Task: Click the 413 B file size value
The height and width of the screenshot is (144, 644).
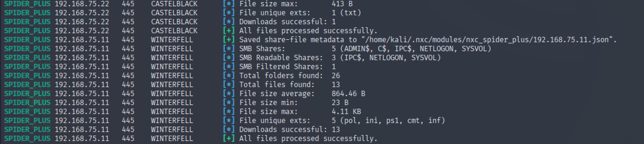Action: click(x=342, y=4)
